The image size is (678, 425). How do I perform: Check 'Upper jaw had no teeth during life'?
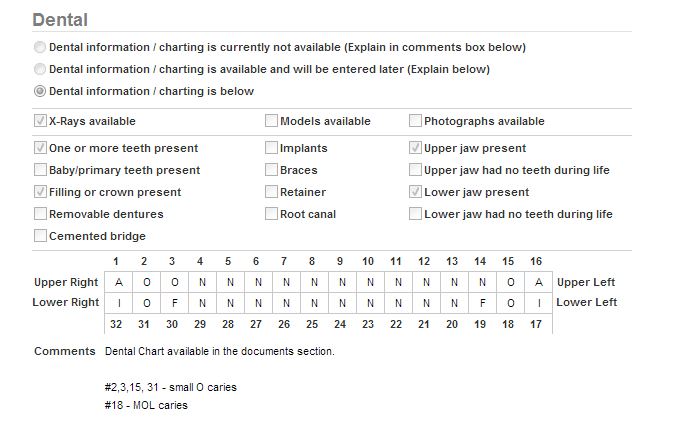click(x=416, y=170)
